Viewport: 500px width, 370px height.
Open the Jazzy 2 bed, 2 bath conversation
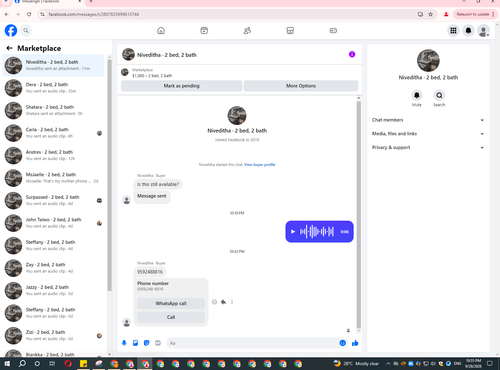53,290
